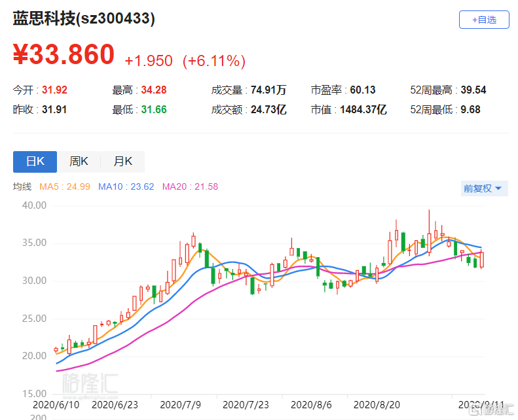Click the 最低 value 31.66
Viewport: 518px width, 420px height.
[154, 109]
